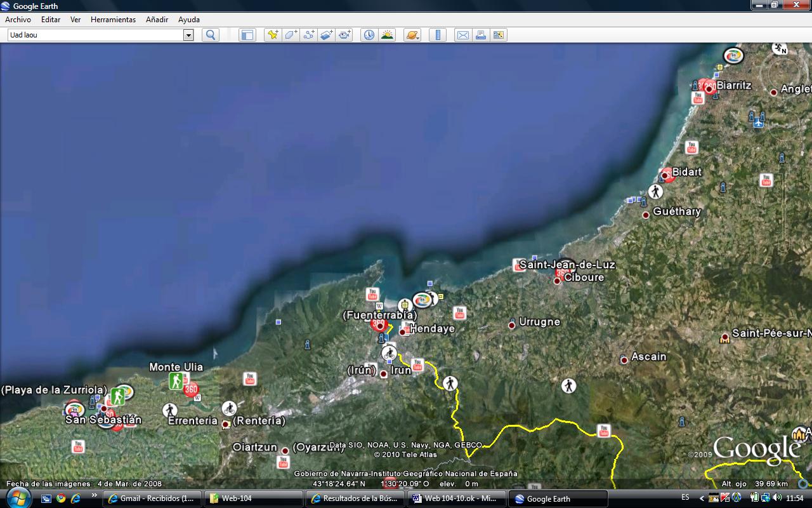Open the Ayuda menu

(189, 20)
